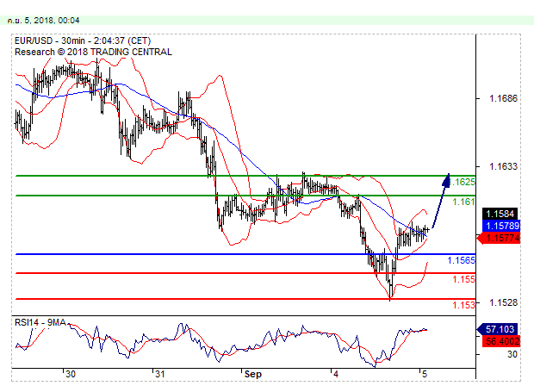Click the green 1.1625 resistance level label

462,182
